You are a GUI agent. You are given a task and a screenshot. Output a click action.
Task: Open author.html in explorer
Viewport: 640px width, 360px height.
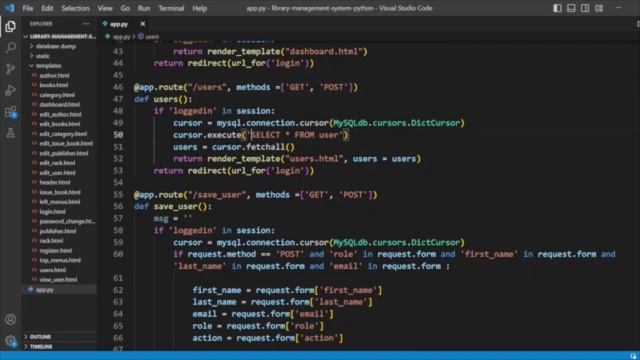click(54, 76)
